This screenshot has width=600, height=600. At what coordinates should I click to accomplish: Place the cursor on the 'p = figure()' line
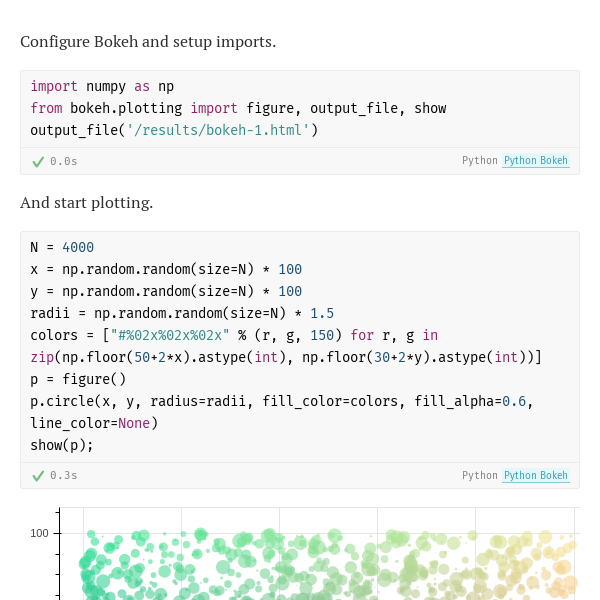[x=78, y=379]
